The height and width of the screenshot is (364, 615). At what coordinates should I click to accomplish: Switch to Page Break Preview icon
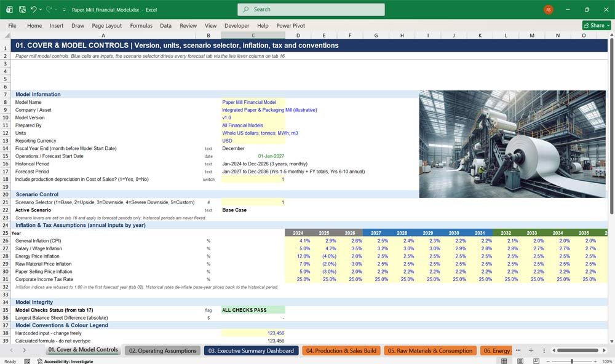coord(536,361)
